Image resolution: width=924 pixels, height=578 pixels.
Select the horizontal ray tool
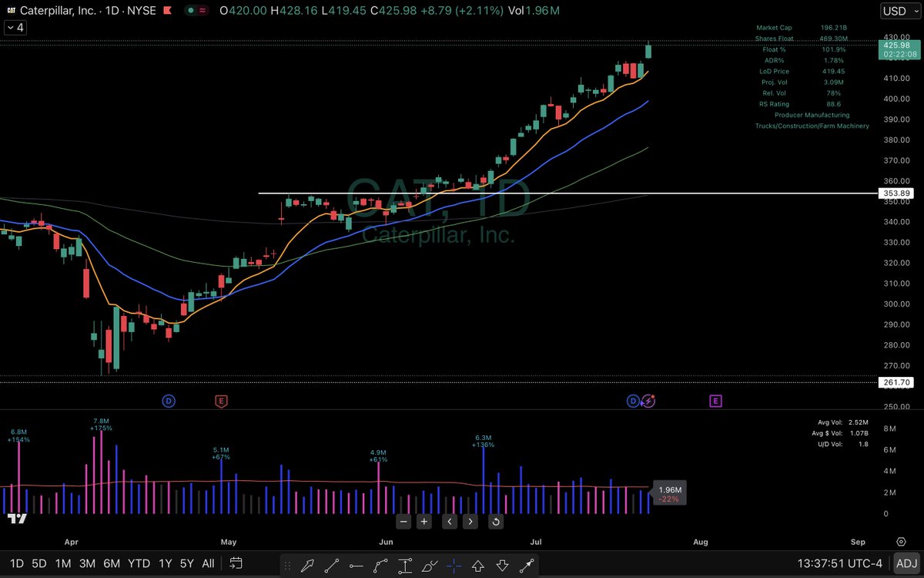[356, 565]
